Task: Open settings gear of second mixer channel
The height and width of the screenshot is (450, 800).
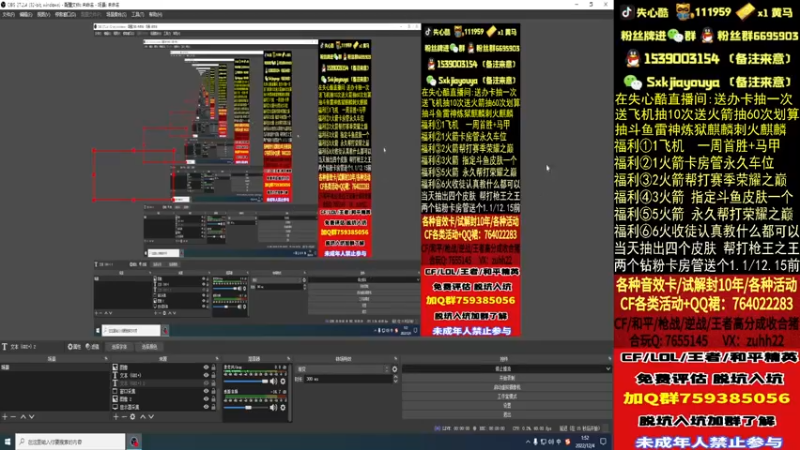Action: coord(283,407)
